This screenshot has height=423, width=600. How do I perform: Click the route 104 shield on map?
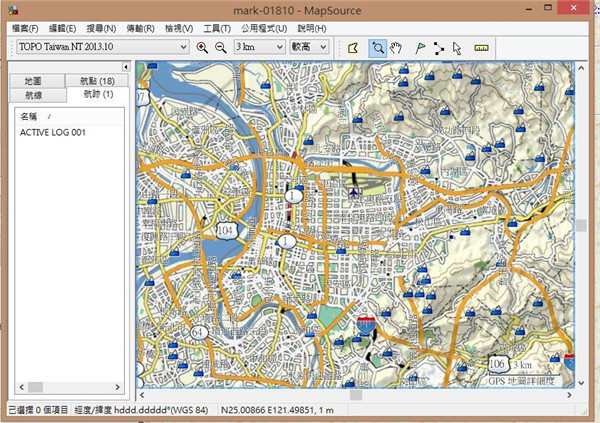point(225,230)
